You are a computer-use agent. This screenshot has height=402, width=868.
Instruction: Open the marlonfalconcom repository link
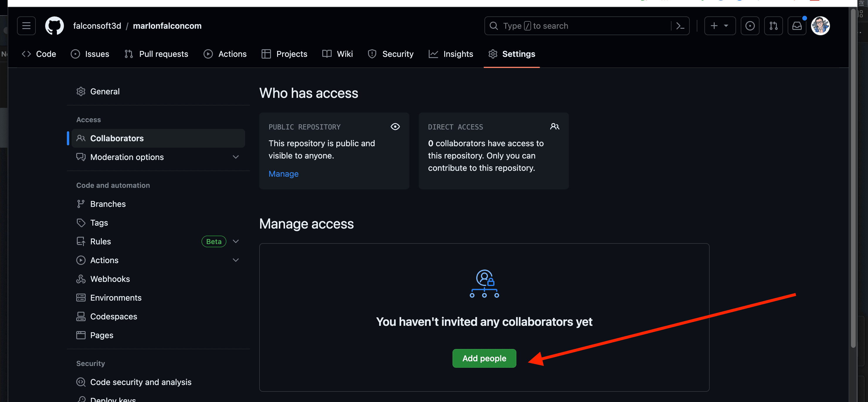[167, 25]
